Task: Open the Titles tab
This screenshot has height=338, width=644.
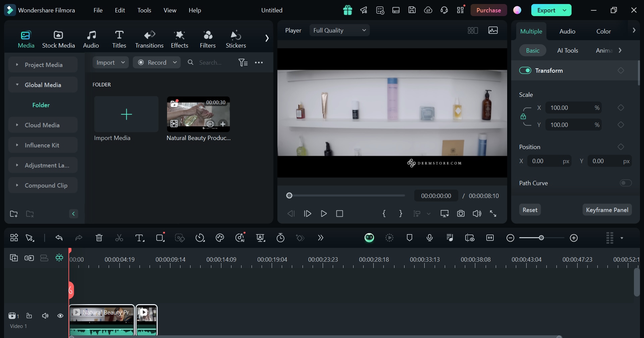Action: (119, 39)
